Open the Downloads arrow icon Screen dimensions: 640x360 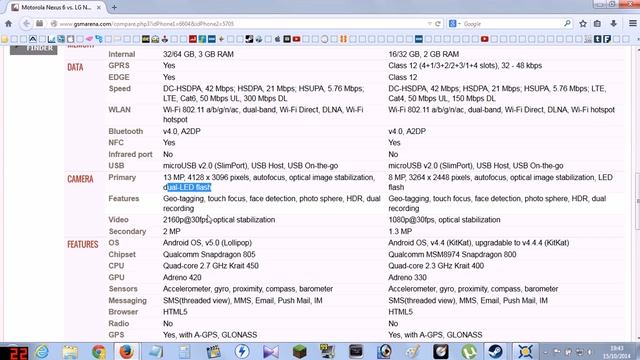[x=613, y=24]
